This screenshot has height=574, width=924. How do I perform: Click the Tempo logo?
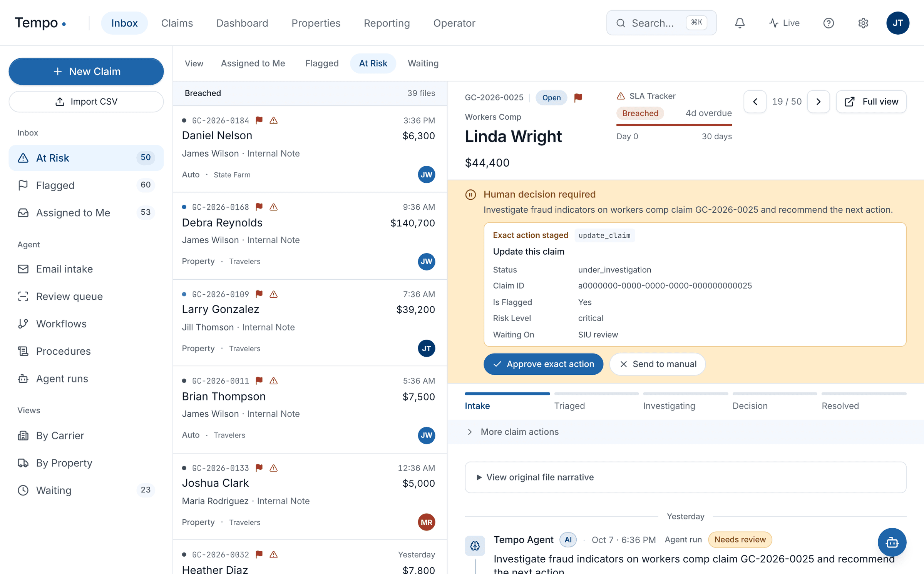click(40, 23)
